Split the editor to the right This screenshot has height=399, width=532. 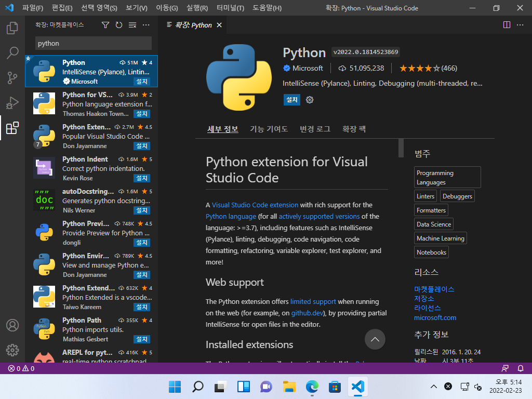tap(507, 25)
